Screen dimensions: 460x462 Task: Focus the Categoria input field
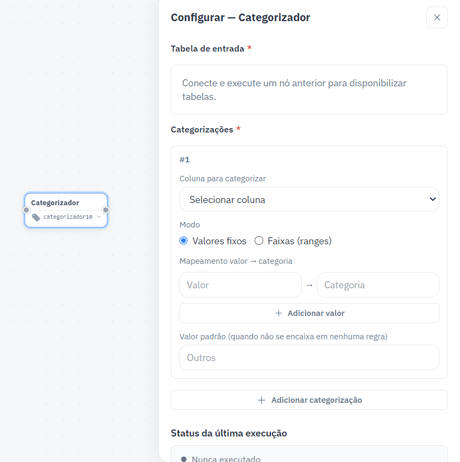[x=378, y=285]
